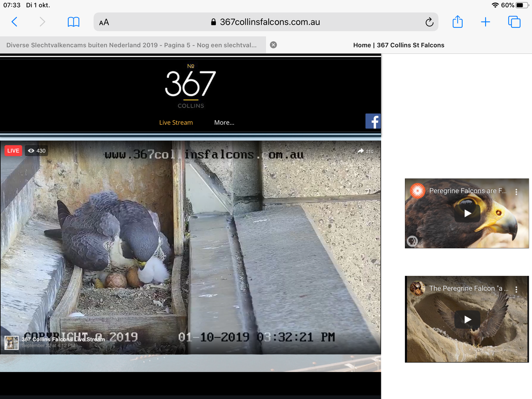This screenshot has height=399, width=532.
Task: Click the falcon live stream video
Action: [190, 248]
